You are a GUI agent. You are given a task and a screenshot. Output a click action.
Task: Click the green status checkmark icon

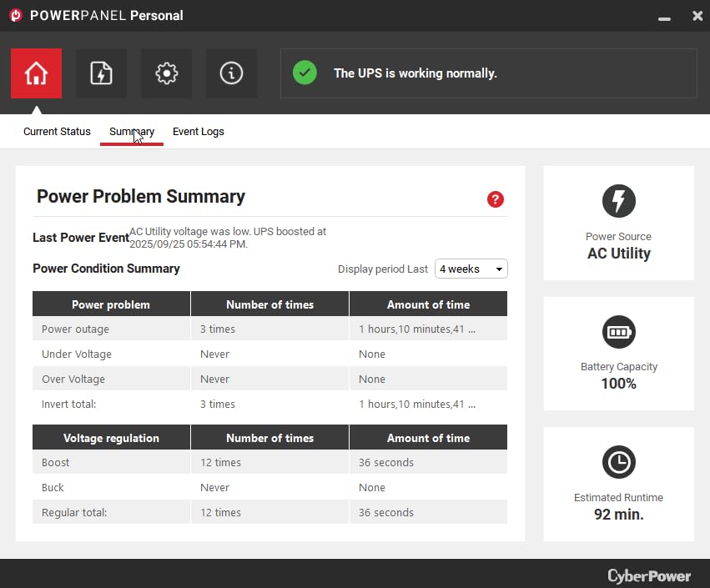pos(305,73)
